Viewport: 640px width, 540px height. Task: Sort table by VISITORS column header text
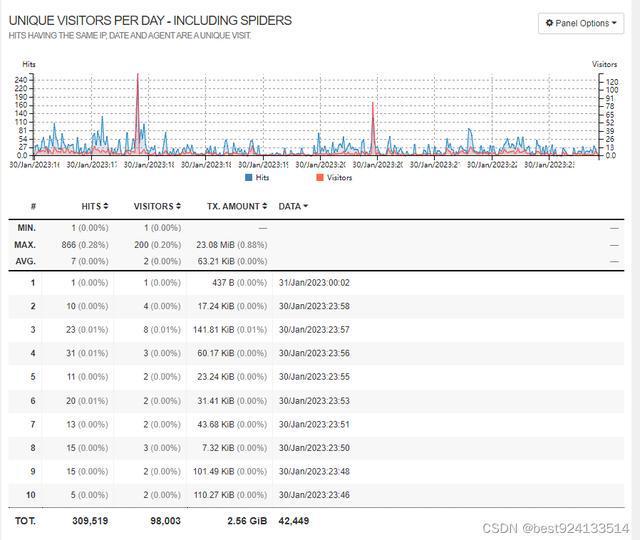tap(153, 206)
